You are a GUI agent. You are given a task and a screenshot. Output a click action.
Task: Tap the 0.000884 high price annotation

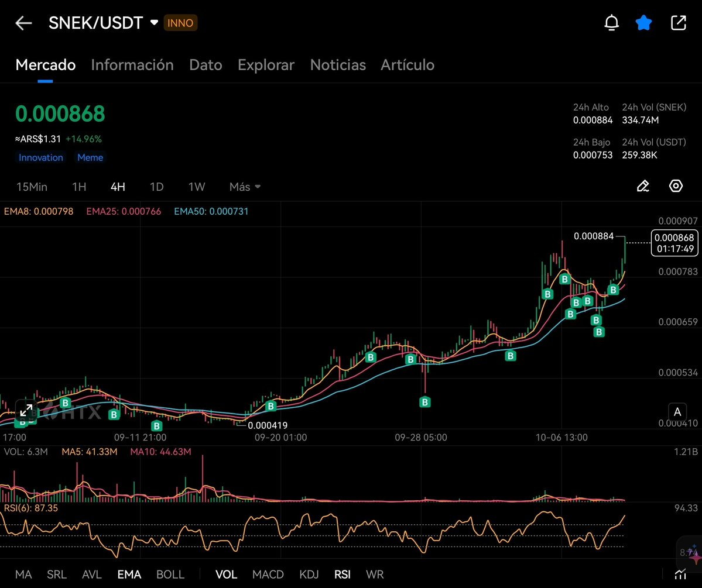point(594,236)
